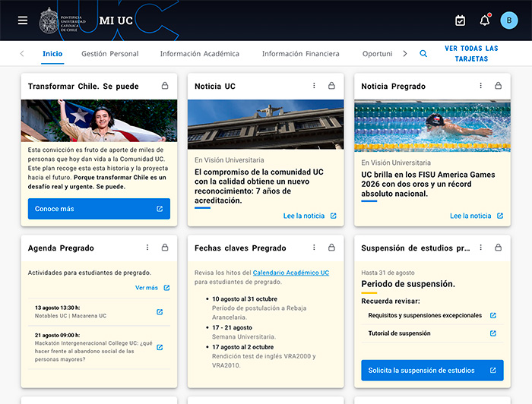Toggle lock on Fechas claves Pregrado card

pyautogui.click(x=331, y=248)
